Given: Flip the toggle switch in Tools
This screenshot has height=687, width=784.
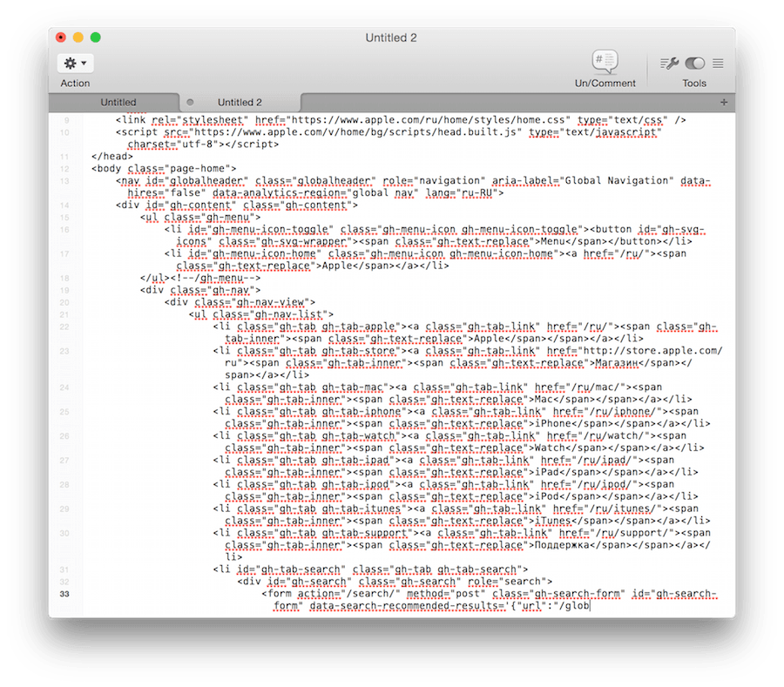Looking at the screenshot, I should pos(695,64).
